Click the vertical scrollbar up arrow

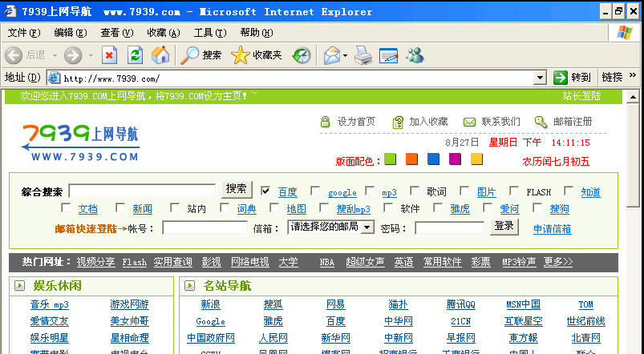[x=633, y=97]
